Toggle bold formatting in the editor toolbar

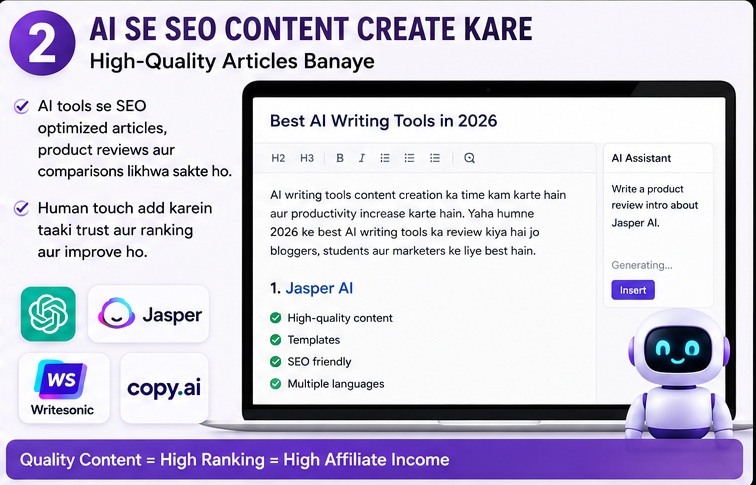point(340,158)
